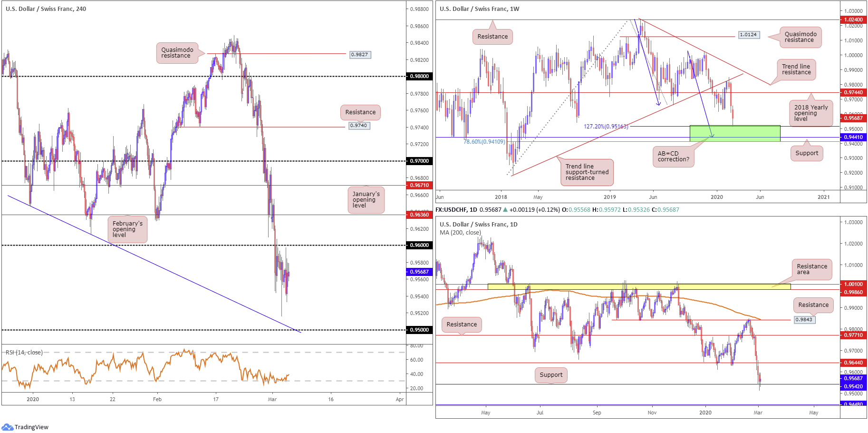The height and width of the screenshot is (433, 868).
Task: Click the green support zone rectangle
Action: [735, 133]
